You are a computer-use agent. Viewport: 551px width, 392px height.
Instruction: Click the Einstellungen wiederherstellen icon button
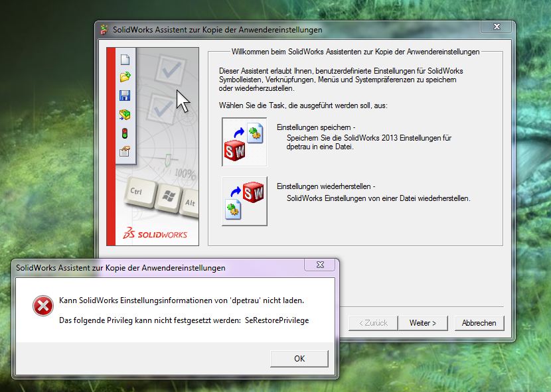coord(244,201)
